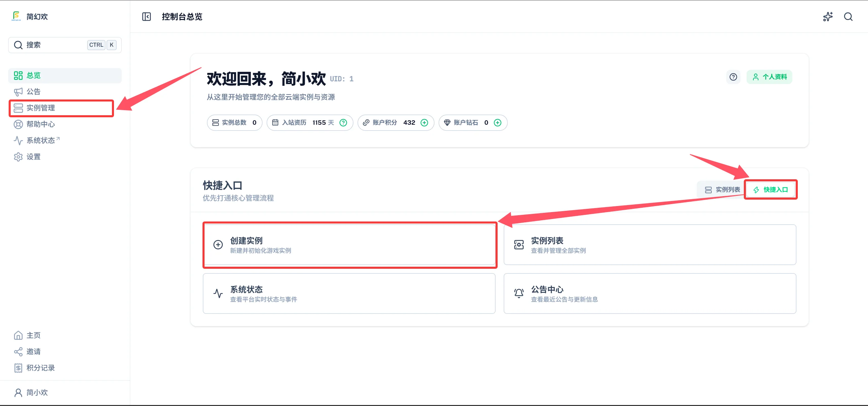This screenshot has width=868, height=406.
Task: Switch to the 实例列表 tab
Action: (x=722, y=190)
